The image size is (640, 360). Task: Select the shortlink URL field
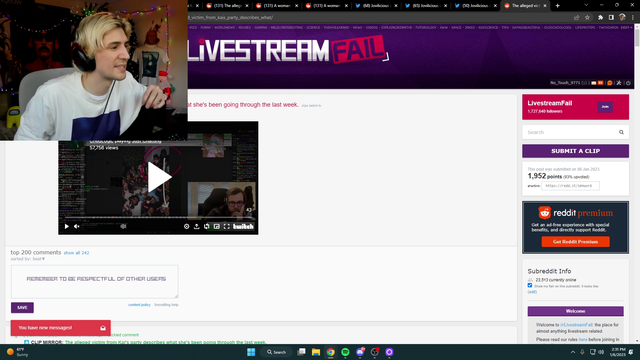point(570,186)
